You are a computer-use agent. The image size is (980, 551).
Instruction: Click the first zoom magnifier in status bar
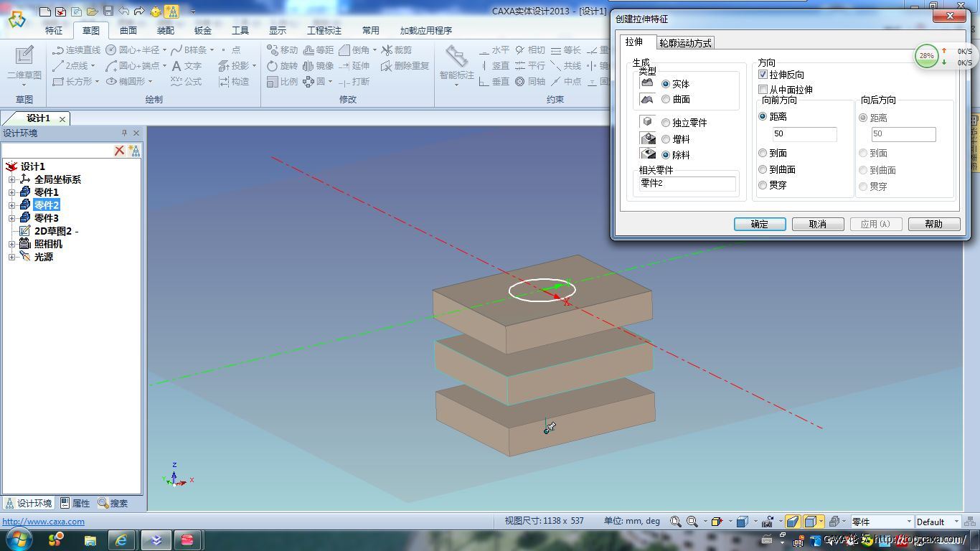675,522
